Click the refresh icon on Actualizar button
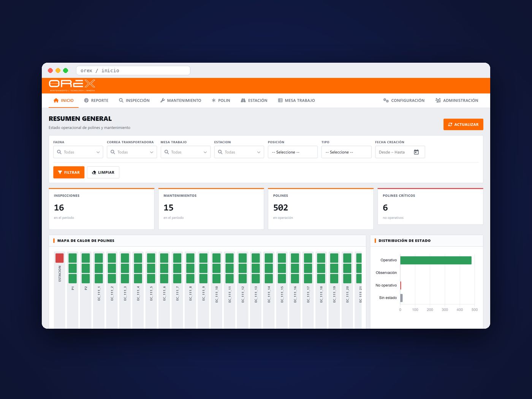The width and height of the screenshot is (532, 399). (x=450, y=124)
